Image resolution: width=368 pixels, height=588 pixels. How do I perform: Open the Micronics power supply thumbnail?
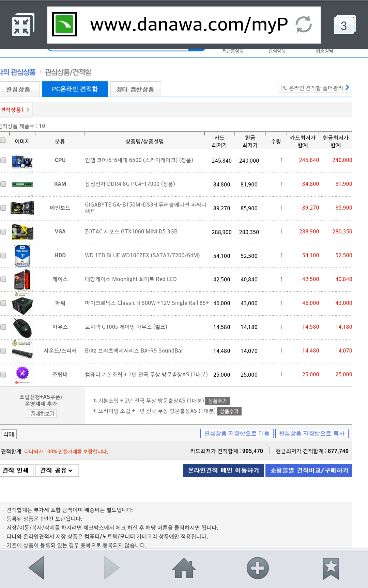22,303
